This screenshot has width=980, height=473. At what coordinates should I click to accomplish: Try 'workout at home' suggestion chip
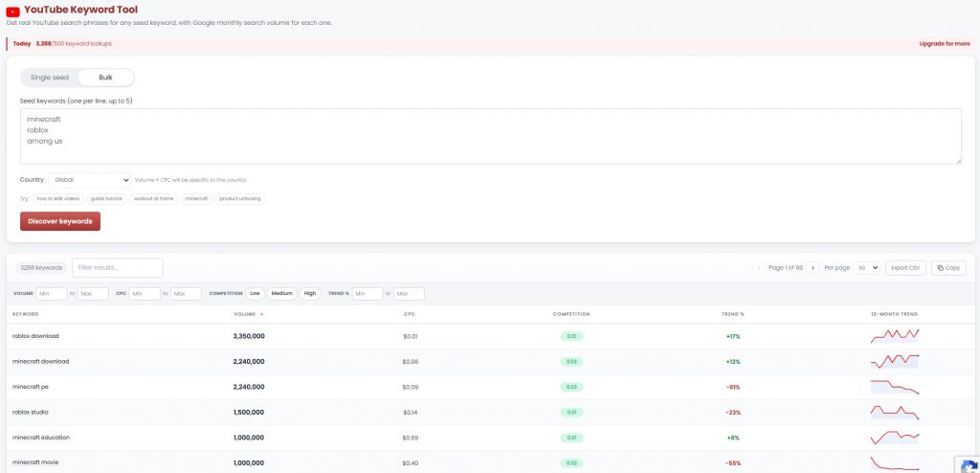pyautogui.click(x=154, y=198)
